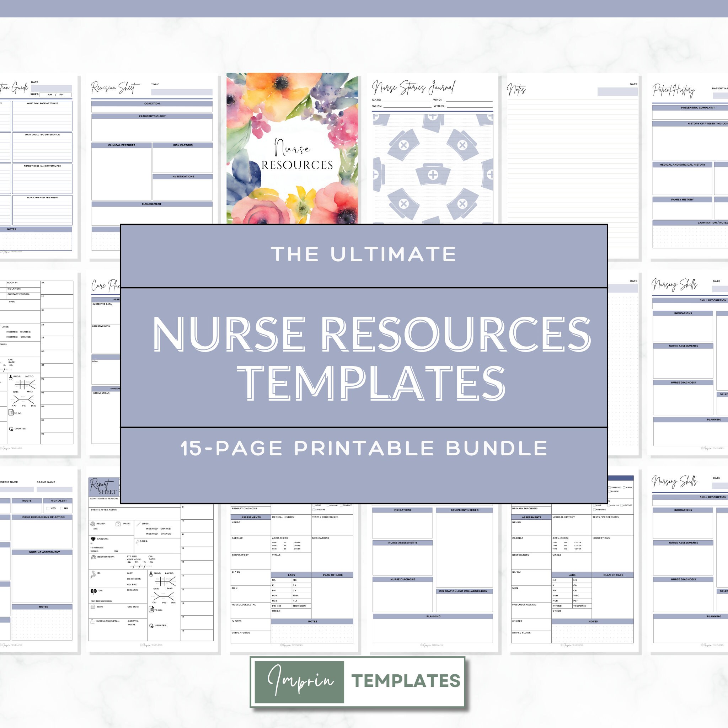
Task: Click the Cardiac heart icon
Action: coord(93,539)
